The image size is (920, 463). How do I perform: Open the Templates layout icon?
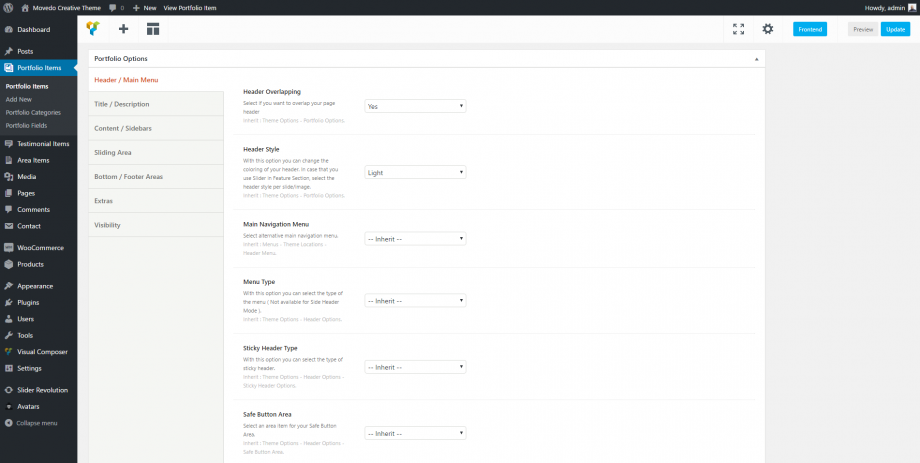152,29
